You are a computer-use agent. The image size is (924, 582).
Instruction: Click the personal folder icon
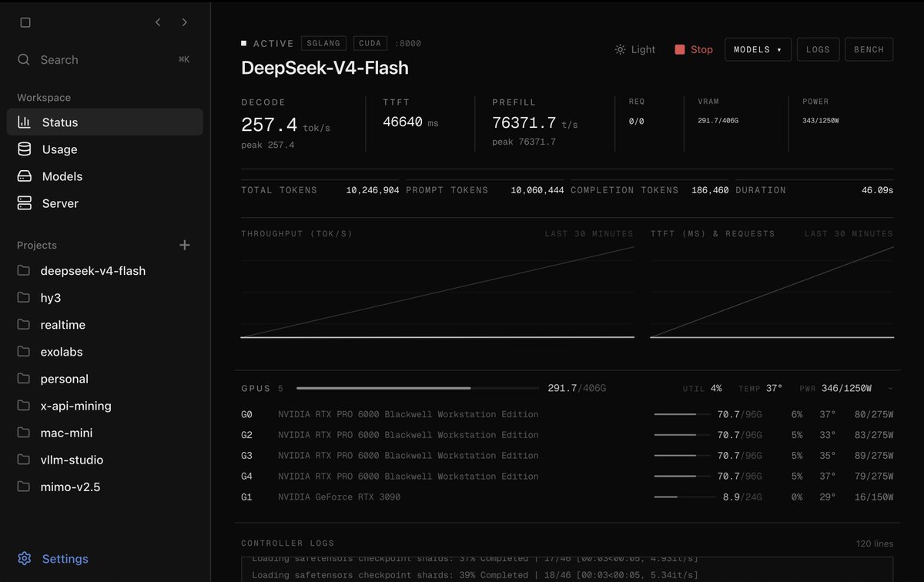pos(24,378)
